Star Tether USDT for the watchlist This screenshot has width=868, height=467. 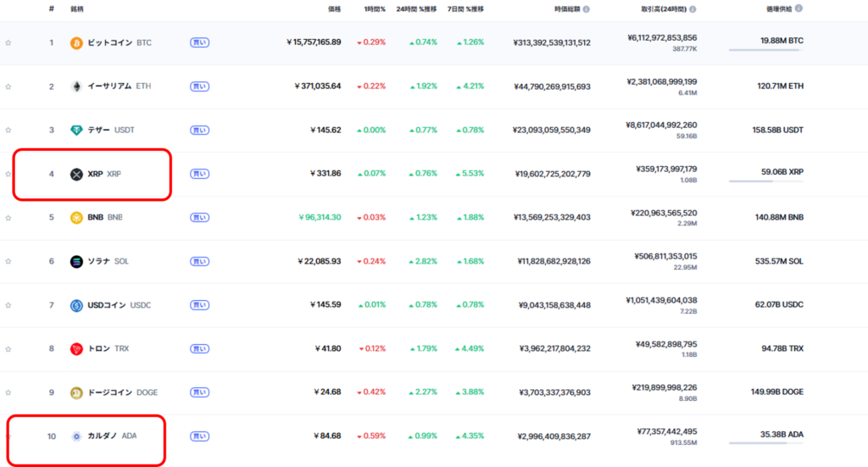(x=8, y=130)
